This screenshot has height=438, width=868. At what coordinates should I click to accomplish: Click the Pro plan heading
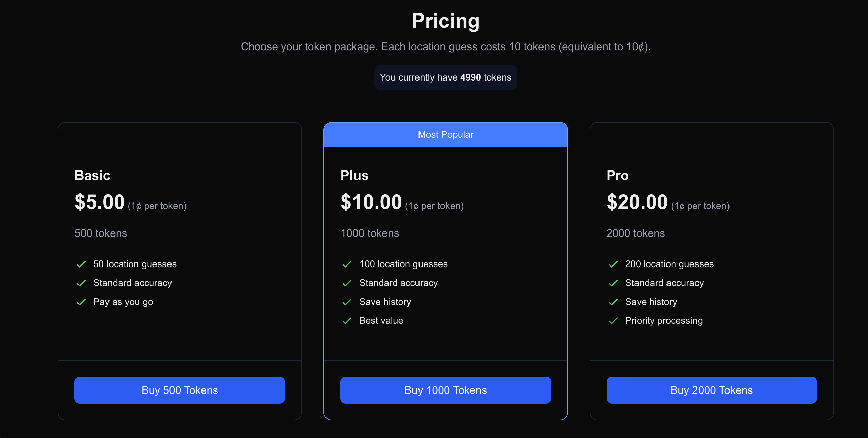617,175
